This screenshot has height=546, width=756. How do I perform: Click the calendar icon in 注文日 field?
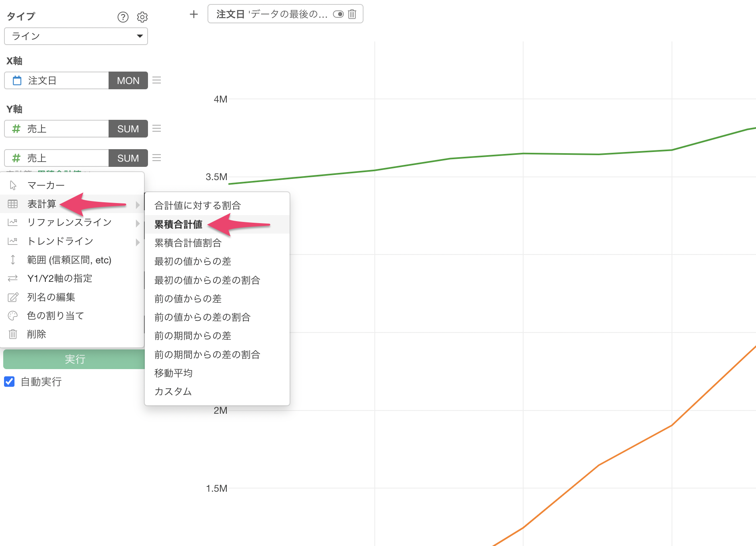17,80
